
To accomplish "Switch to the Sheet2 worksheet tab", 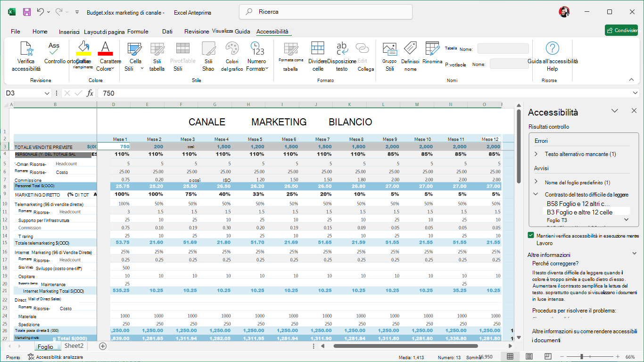I will point(74,346).
